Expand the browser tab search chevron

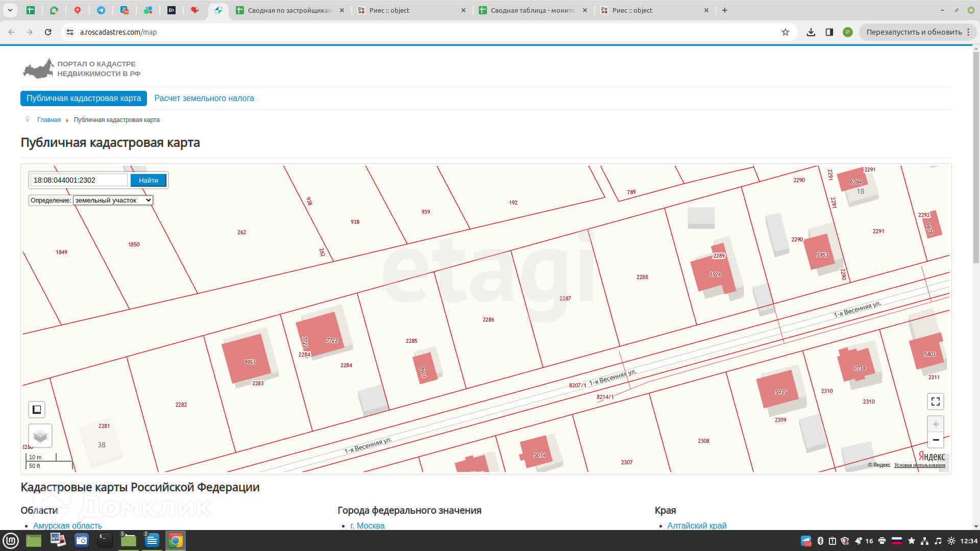click(x=10, y=10)
